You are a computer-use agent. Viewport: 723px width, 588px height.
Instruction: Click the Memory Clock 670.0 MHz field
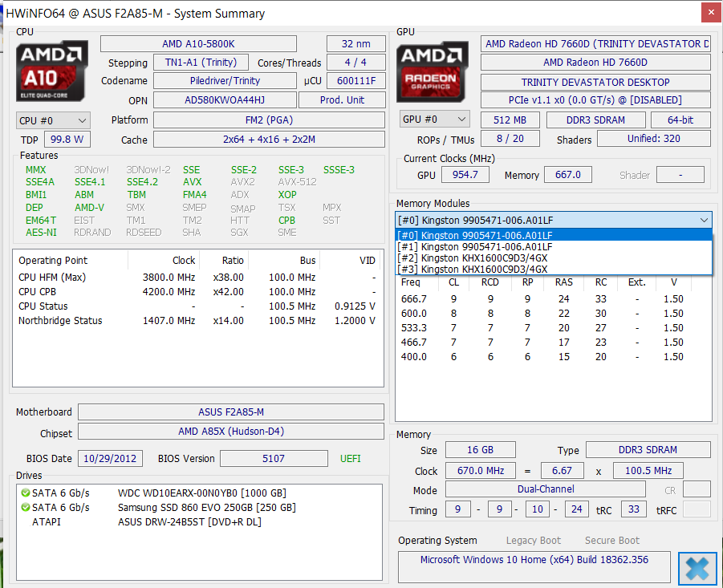pyautogui.click(x=481, y=471)
